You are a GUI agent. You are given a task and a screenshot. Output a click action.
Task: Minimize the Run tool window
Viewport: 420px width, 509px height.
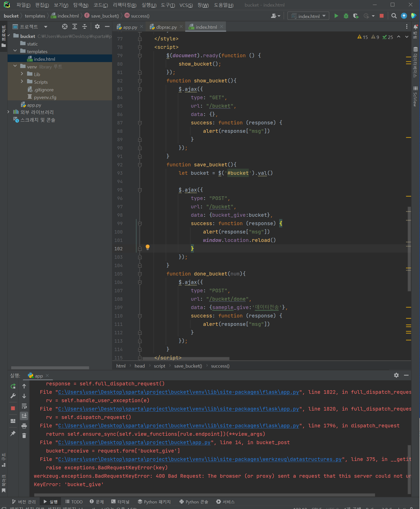pos(406,375)
